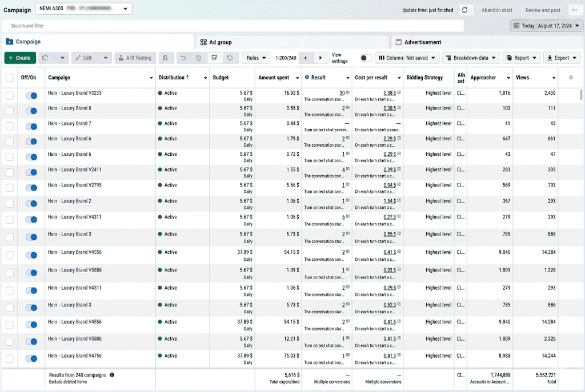
Task: Switch to the Advertisement tab
Action: 487,42
